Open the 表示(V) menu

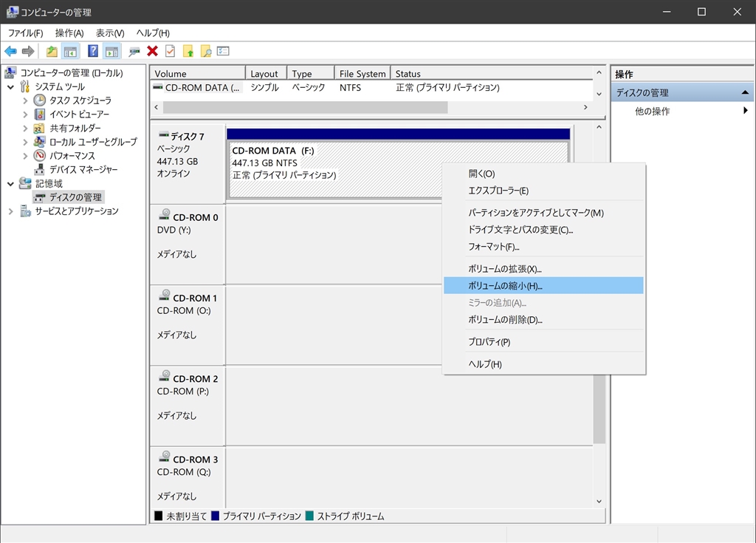tap(110, 33)
